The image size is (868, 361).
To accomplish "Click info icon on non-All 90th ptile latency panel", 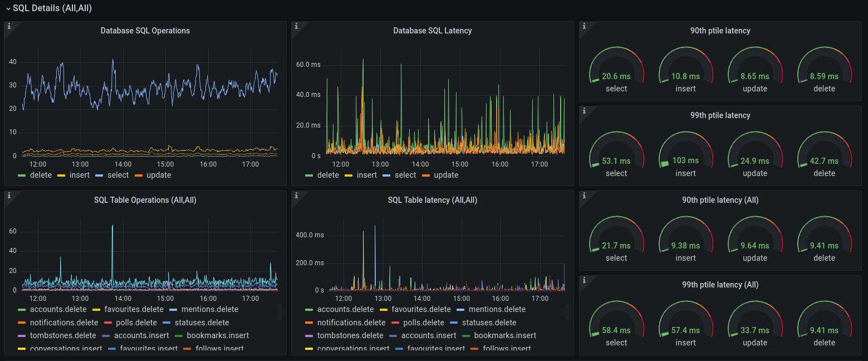I will tap(584, 26).
